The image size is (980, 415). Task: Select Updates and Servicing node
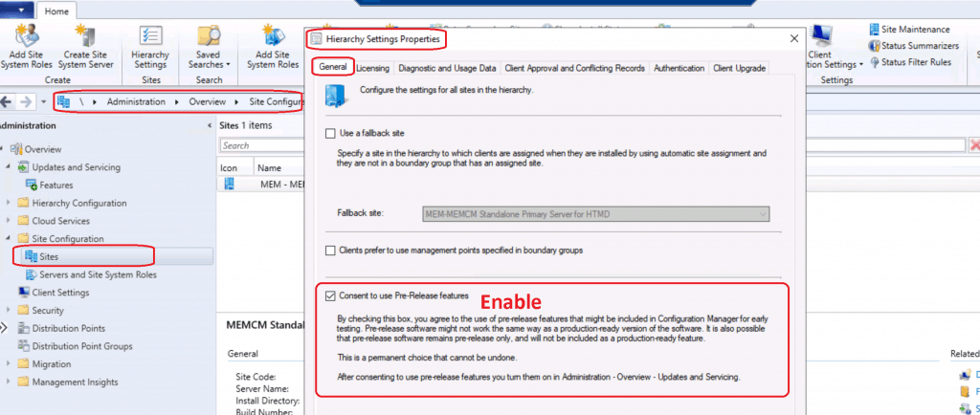[69, 167]
